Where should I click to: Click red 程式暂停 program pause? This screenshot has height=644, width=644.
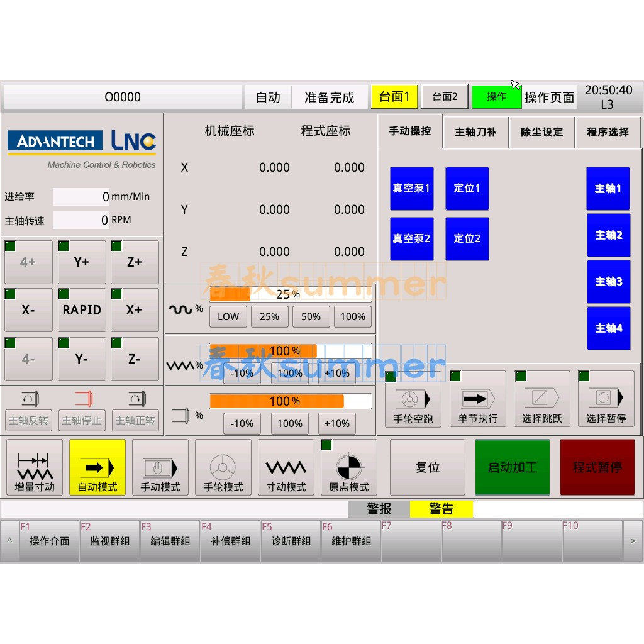tap(597, 467)
